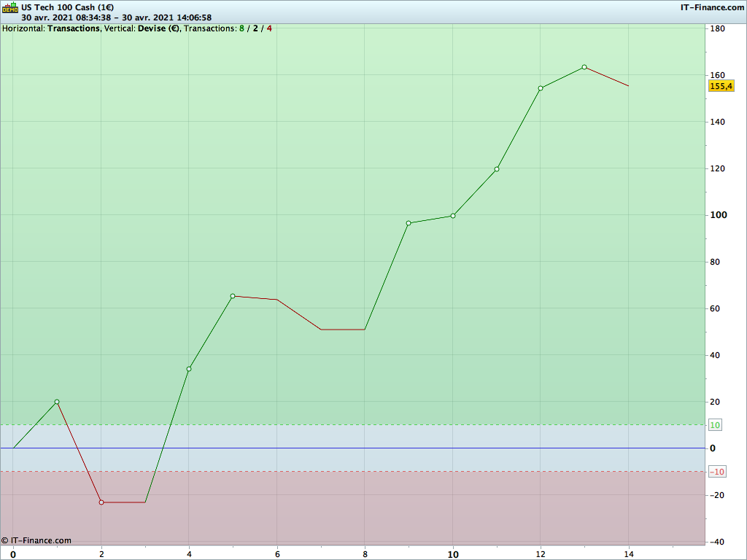Click the green 10 threshold label

tap(715, 425)
